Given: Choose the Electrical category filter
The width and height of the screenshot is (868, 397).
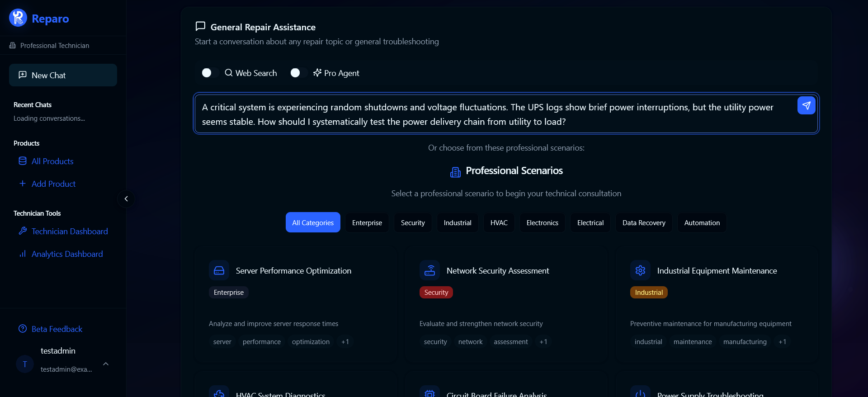Looking at the screenshot, I should pyautogui.click(x=590, y=222).
